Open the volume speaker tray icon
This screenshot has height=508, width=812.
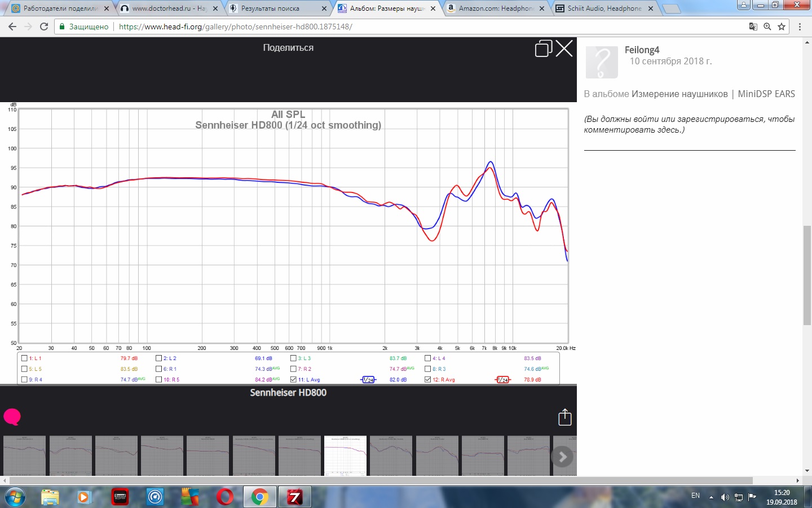[x=725, y=497]
